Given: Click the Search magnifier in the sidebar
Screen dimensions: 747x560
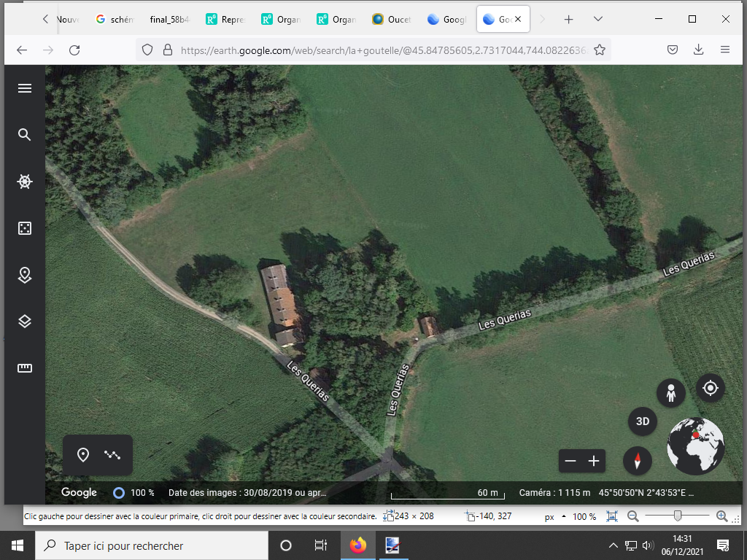Looking at the screenshot, I should pyautogui.click(x=25, y=135).
